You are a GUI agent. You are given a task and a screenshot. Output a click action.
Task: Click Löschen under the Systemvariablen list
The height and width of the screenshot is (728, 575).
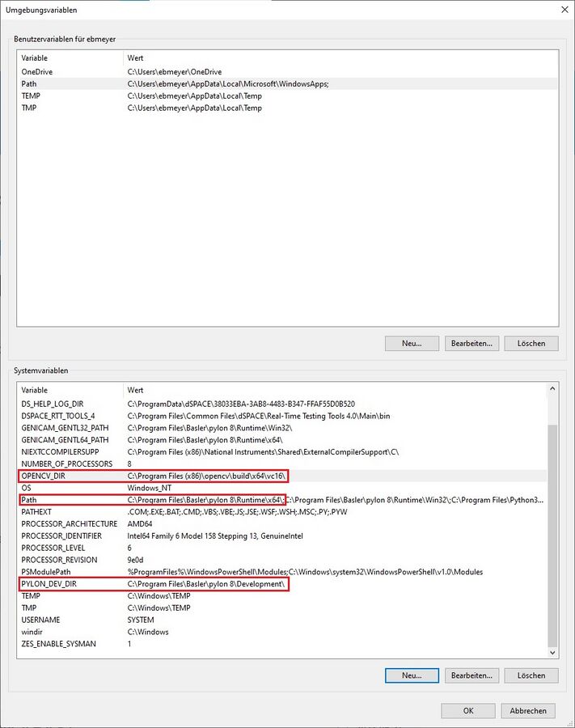click(531, 675)
